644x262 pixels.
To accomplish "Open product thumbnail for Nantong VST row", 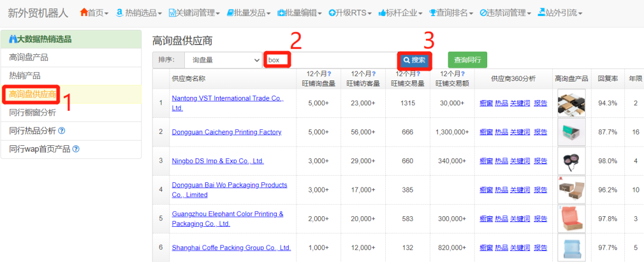I will pyautogui.click(x=572, y=103).
